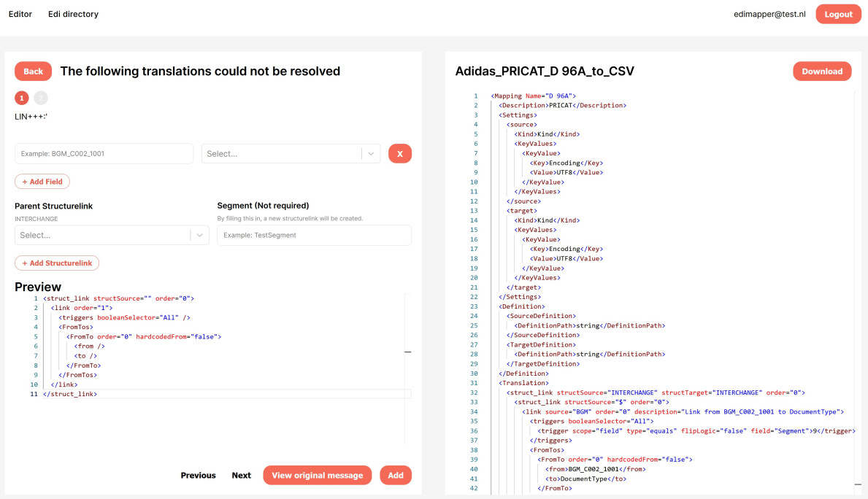Click View original message button

(317, 476)
